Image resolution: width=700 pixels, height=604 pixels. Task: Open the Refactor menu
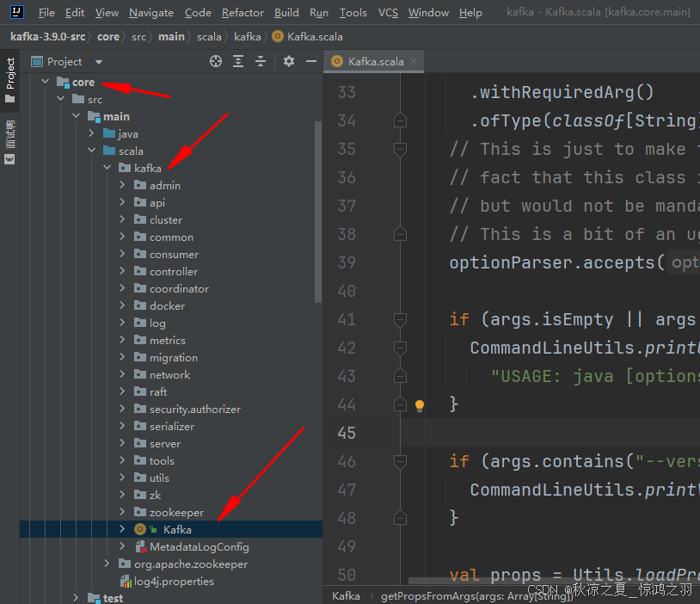click(x=243, y=13)
